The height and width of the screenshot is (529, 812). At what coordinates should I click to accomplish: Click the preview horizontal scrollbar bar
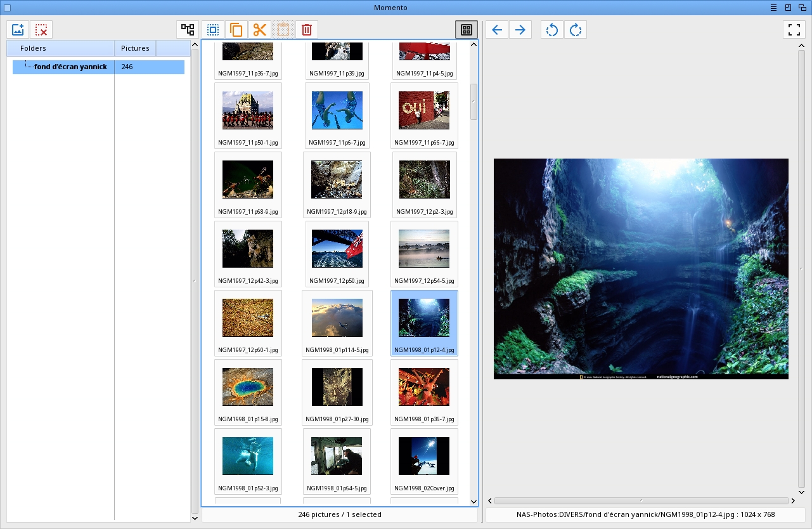[641, 501]
